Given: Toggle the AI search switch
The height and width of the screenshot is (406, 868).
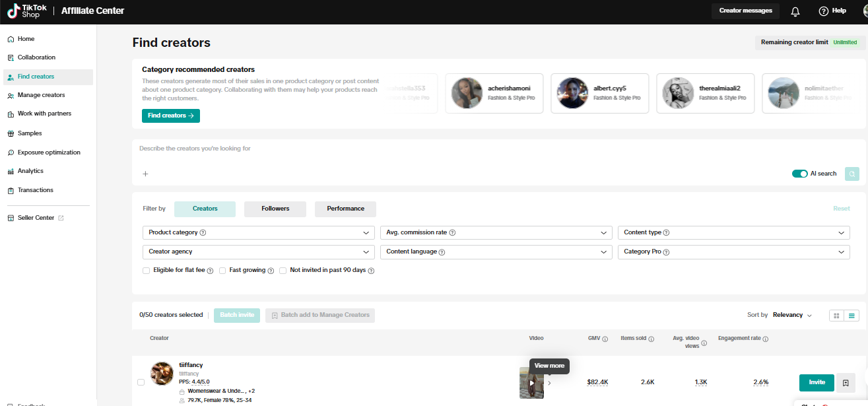Looking at the screenshot, I should point(800,174).
